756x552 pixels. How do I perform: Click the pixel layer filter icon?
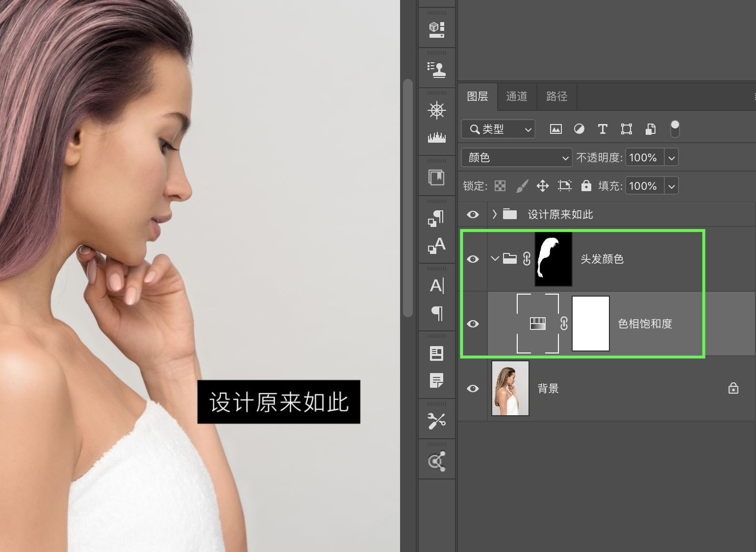tap(555, 129)
